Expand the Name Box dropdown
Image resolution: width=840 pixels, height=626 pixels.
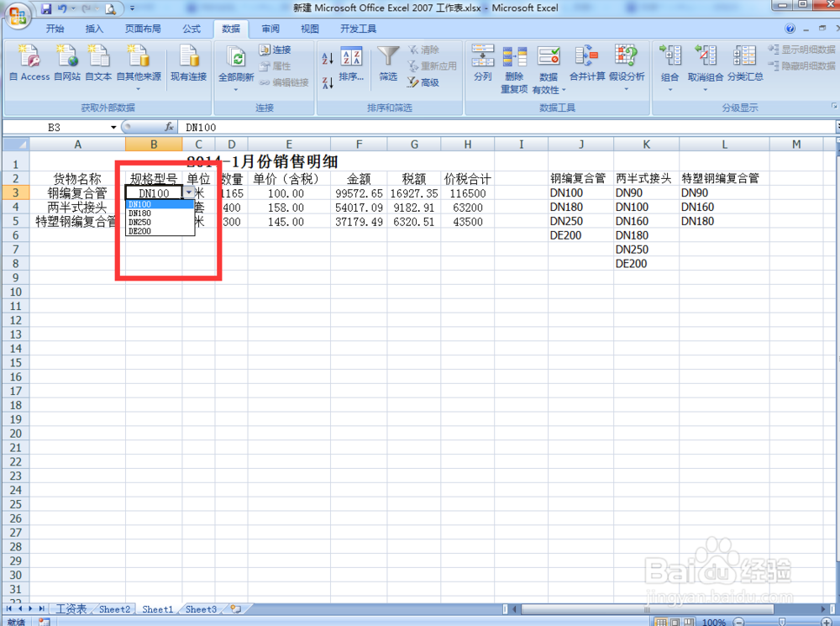pyautogui.click(x=113, y=128)
